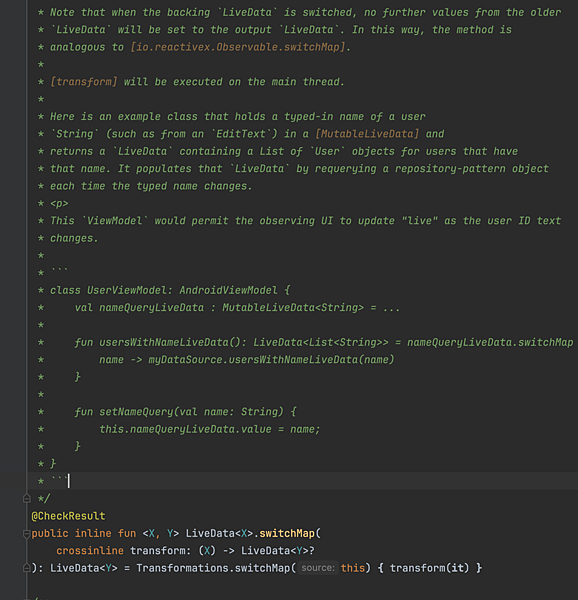578x600 pixels.
Task: Click the 'public' modifier keyword
Action: click(50, 533)
